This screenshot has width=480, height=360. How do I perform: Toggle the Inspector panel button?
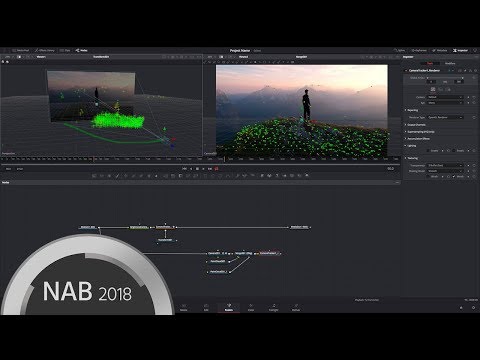point(460,50)
